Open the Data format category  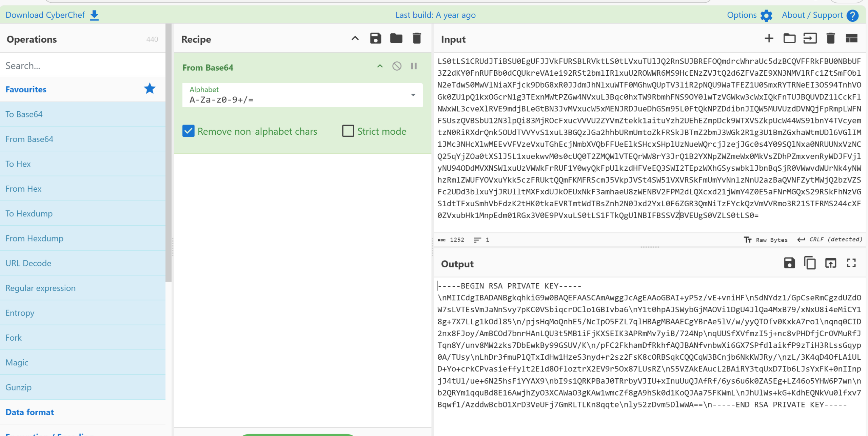[x=30, y=412]
